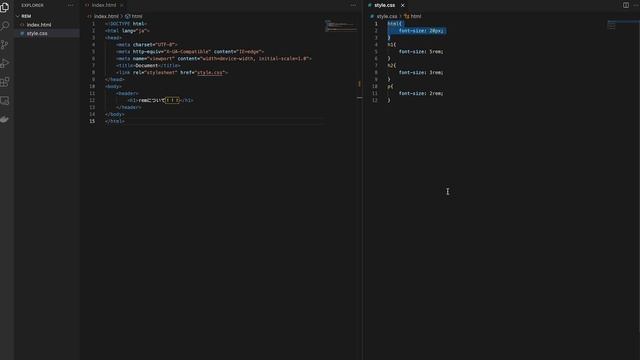
Task: Follow the style.css href link in index.html
Action: pos(210,73)
